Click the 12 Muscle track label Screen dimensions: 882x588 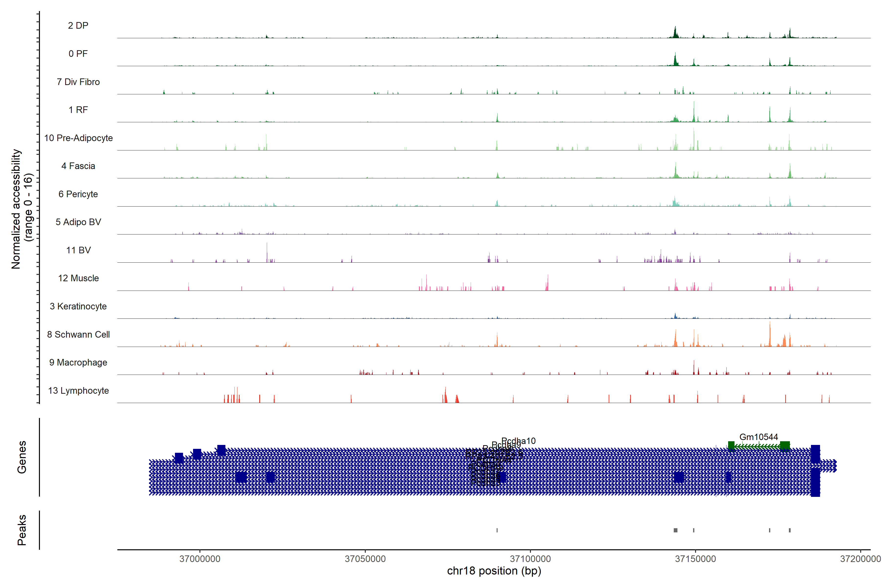(x=78, y=278)
